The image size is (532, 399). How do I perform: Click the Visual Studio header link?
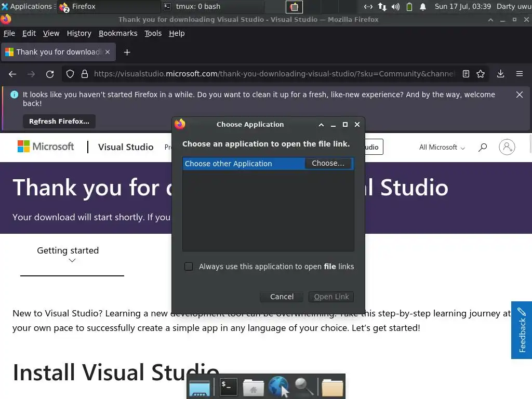click(126, 147)
